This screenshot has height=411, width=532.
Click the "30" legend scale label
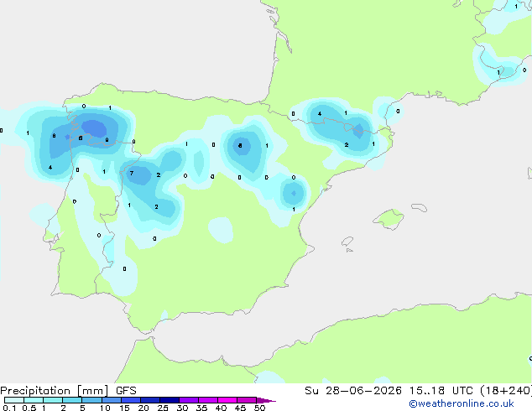(182, 408)
